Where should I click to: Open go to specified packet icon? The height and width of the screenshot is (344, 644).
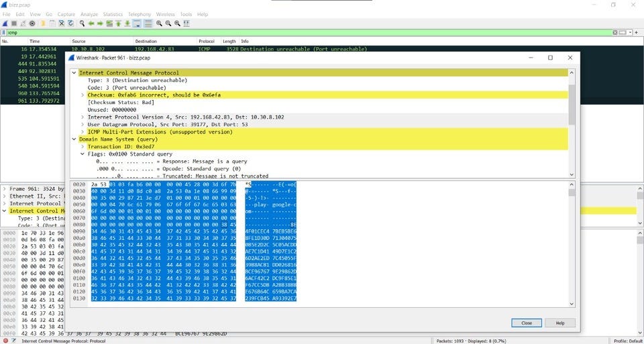tap(109, 23)
